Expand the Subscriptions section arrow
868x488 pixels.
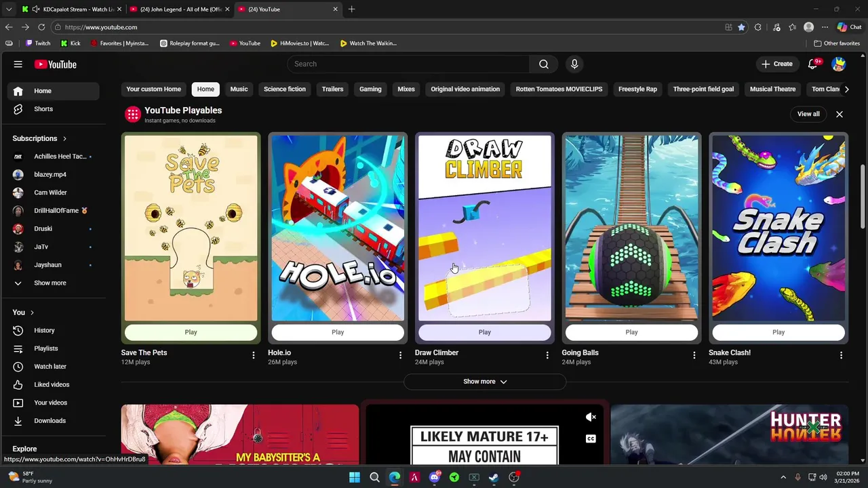[64, 139]
